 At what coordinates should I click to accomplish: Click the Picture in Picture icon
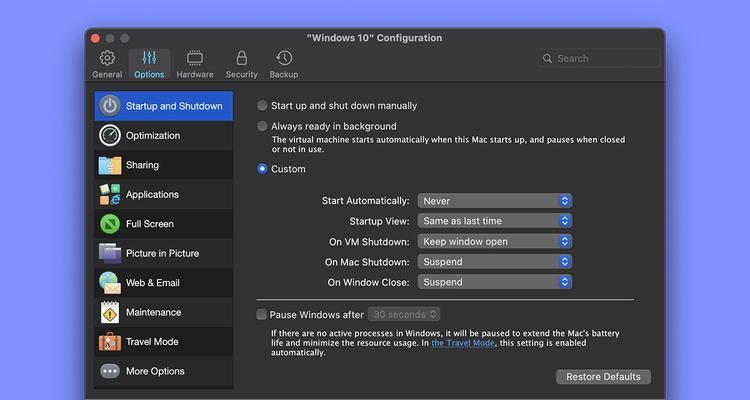pyautogui.click(x=110, y=253)
